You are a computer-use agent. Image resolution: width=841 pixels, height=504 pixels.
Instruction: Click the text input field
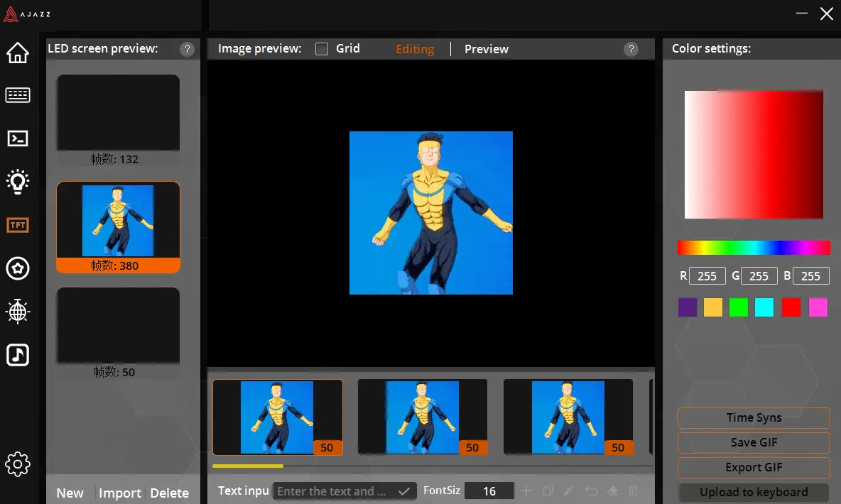344,491
